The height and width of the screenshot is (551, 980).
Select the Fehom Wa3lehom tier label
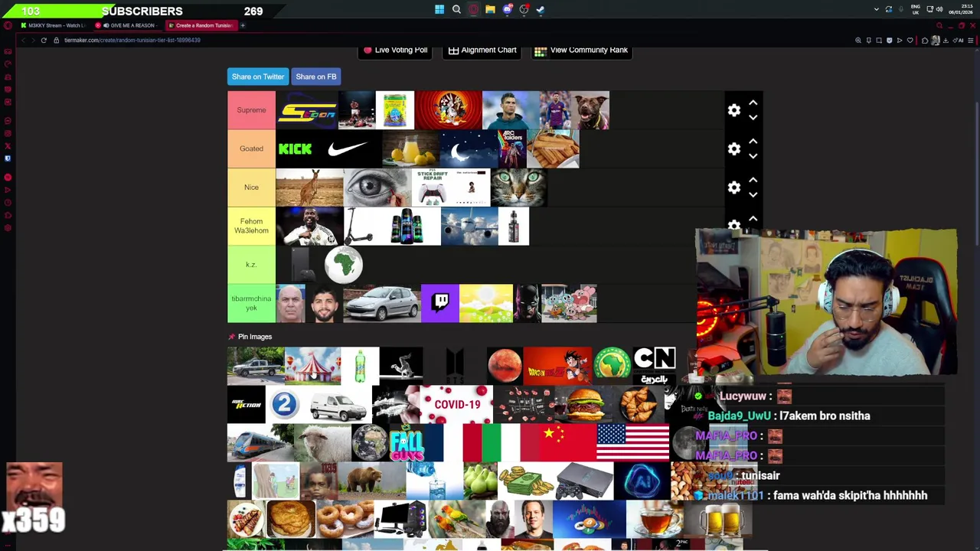pyautogui.click(x=251, y=226)
